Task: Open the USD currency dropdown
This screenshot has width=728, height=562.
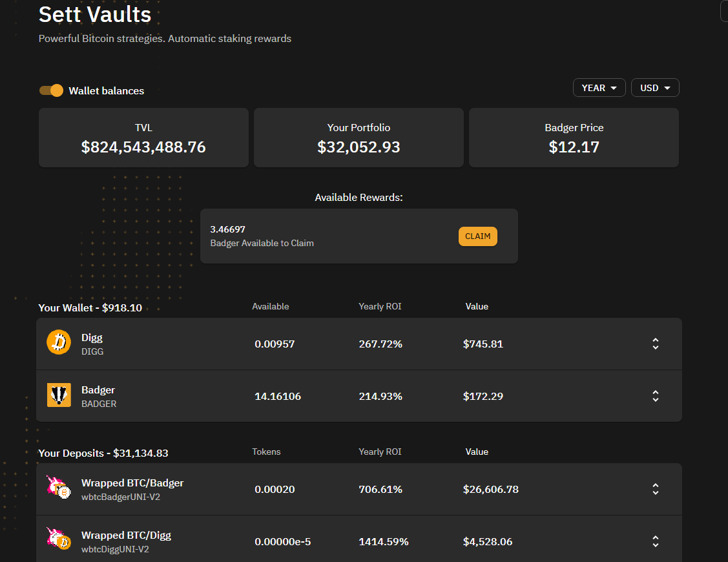Action: click(654, 88)
